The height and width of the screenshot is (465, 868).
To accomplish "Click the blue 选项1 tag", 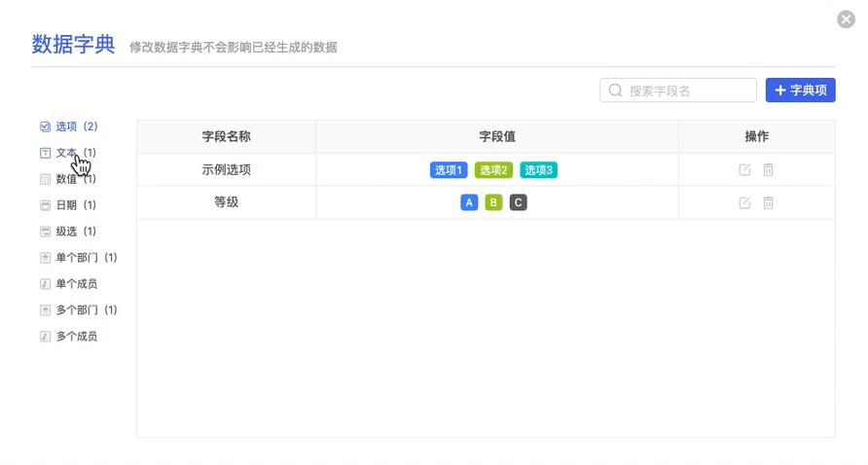I will coord(449,170).
